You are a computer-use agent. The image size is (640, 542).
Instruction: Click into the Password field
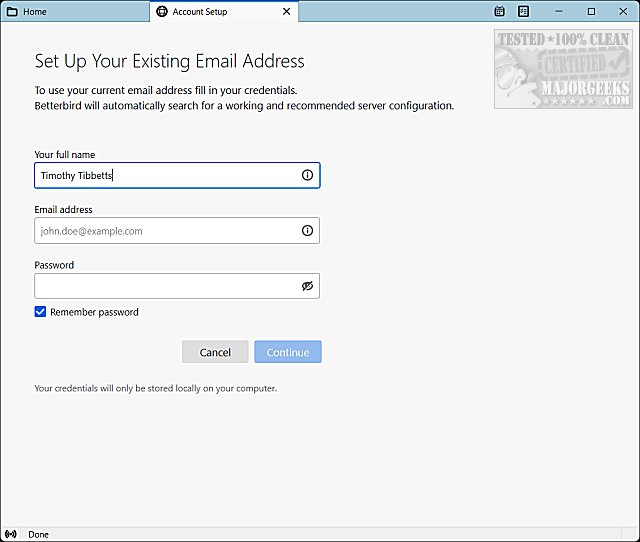click(165, 286)
